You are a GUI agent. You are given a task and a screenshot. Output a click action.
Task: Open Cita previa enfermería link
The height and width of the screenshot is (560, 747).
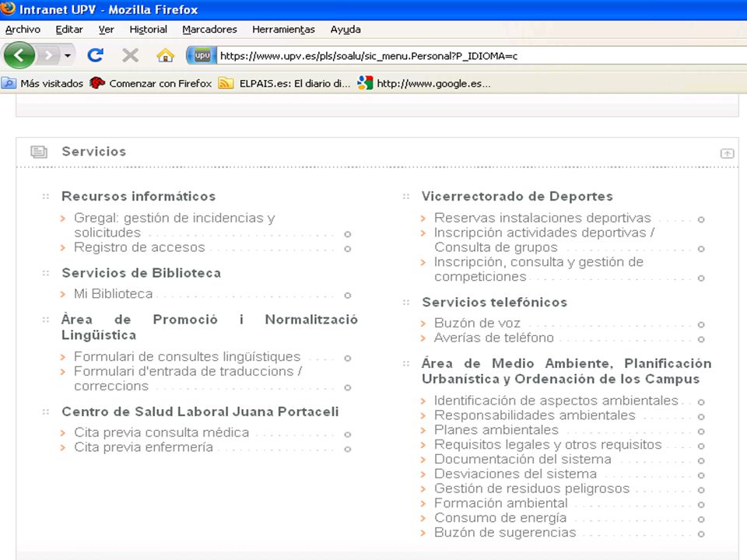143,447
